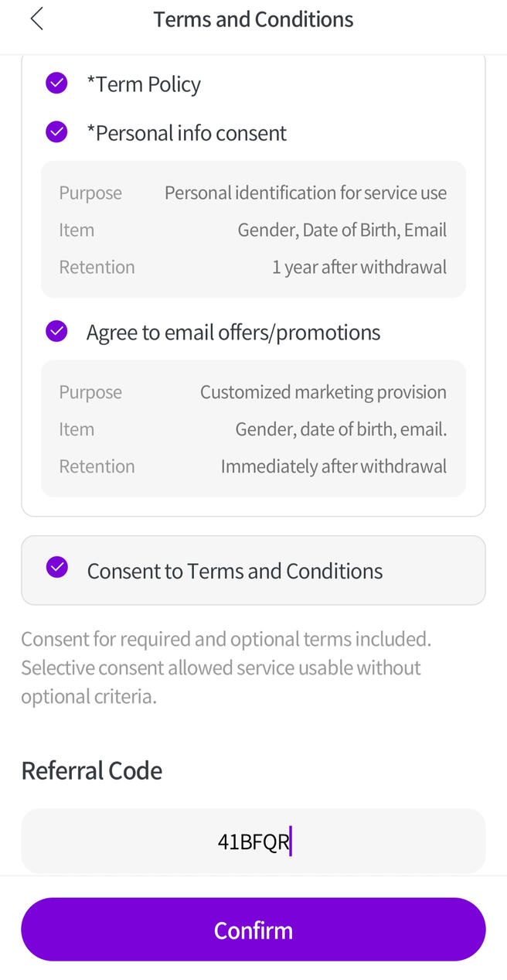The height and width of the screenshot is (980, 507).
Task: Tap "Immediately after withdrawal" retention text
Action: coord(334,466)
